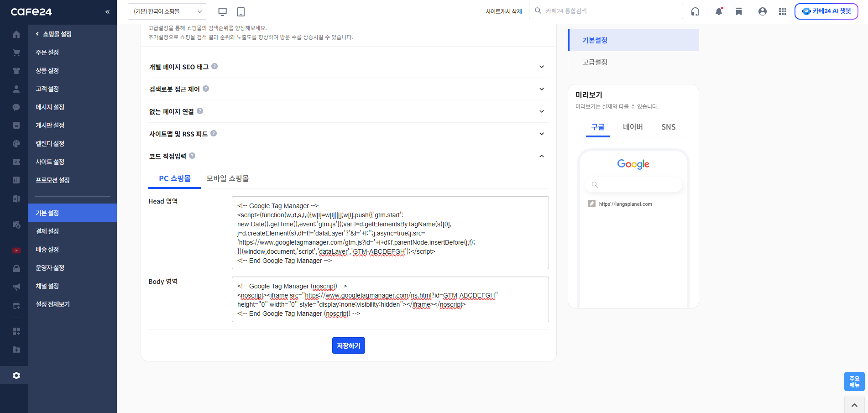Open notifications bell icon
Image resolution: width=868 pixels, height=413 pixels.
[x=719, y=11]
